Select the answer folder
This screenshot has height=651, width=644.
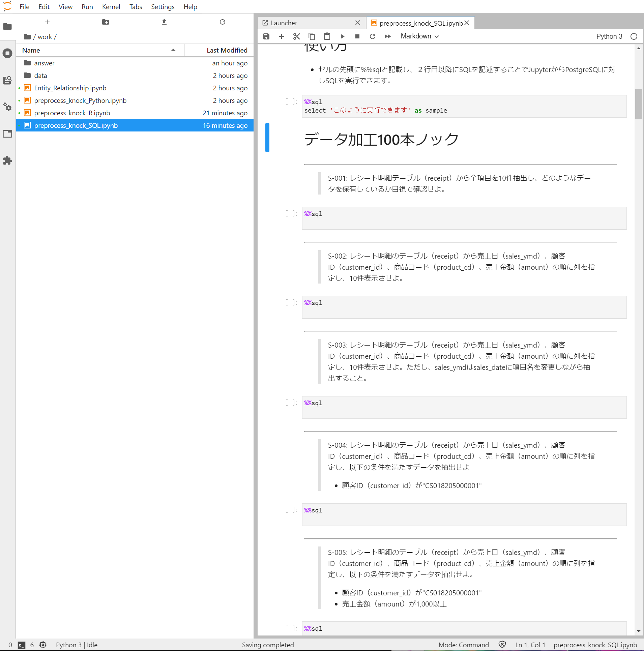tap(135, 63)
